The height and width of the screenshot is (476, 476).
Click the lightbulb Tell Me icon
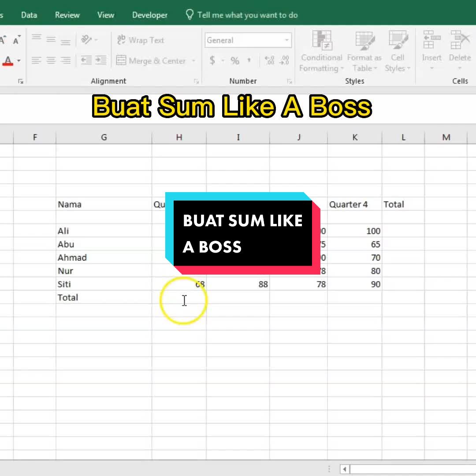[x=190, y=15]
